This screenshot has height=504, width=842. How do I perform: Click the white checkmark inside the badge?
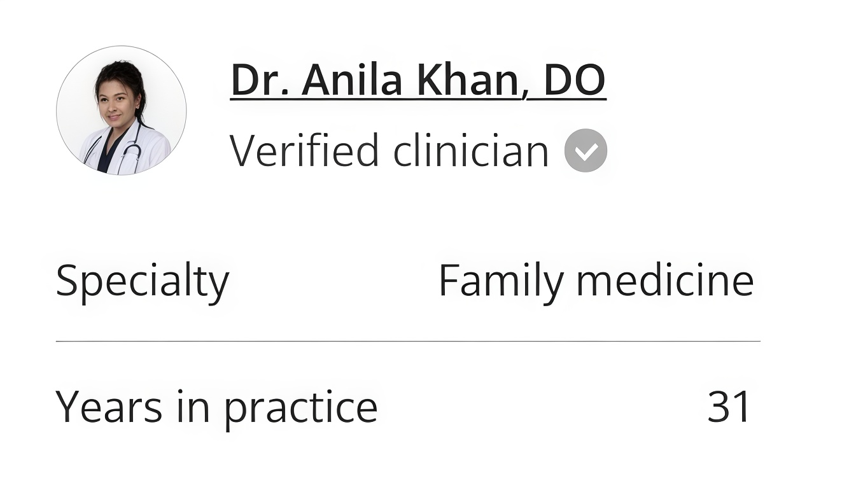tap(587, 151)
